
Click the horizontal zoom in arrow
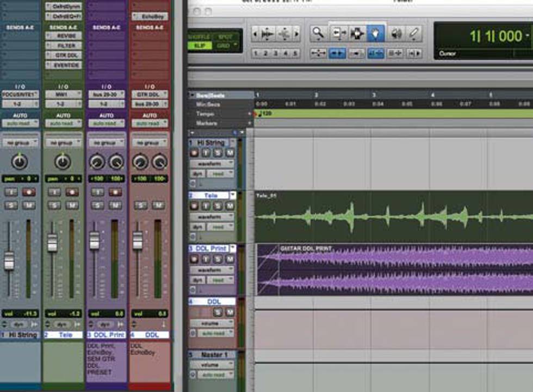pos(297,34)
